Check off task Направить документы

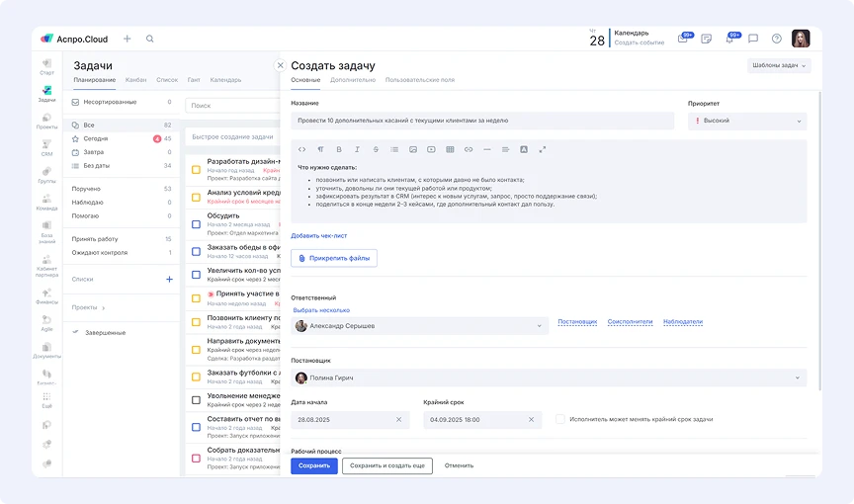point(196,350)
